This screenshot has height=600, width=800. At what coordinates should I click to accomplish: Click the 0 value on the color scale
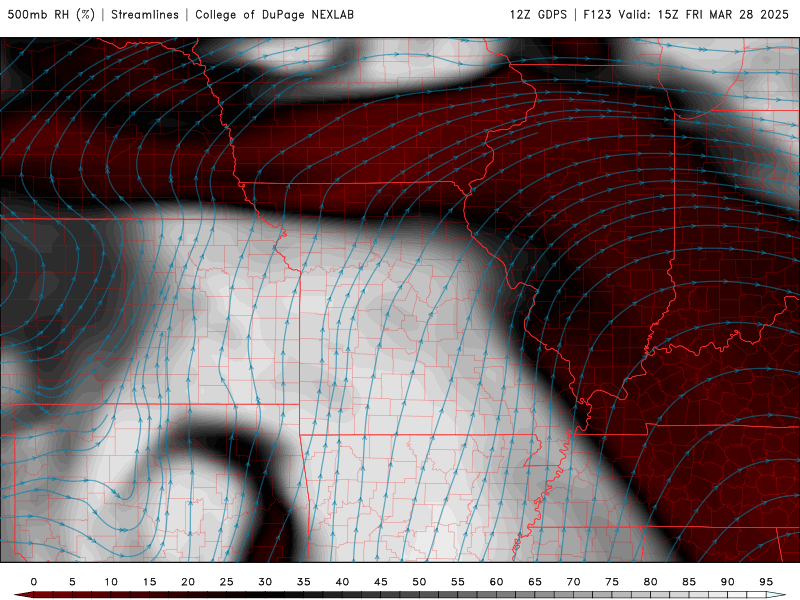point(34,582)
